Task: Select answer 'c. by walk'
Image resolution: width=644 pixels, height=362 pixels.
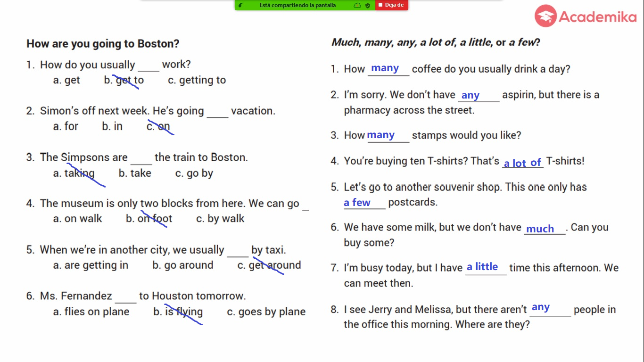Action: [x=220, y=219]
